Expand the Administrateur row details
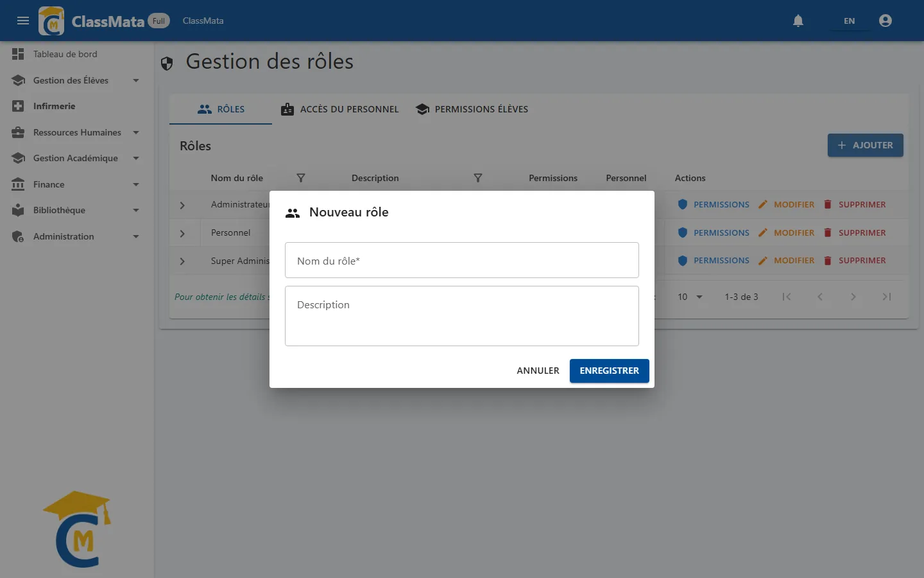Image resolution: width=924 pixels, height=578 pixels. [x=182, y=206]
